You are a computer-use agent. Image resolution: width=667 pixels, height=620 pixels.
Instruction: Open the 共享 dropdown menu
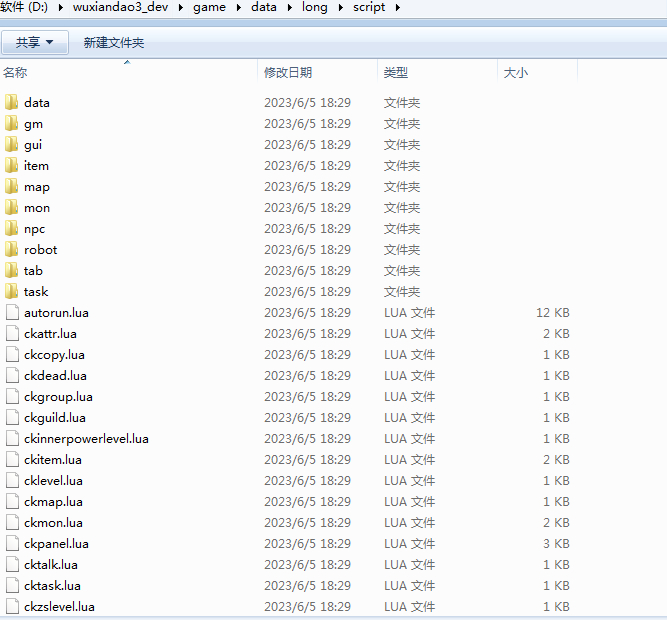[x=35, y=43]
